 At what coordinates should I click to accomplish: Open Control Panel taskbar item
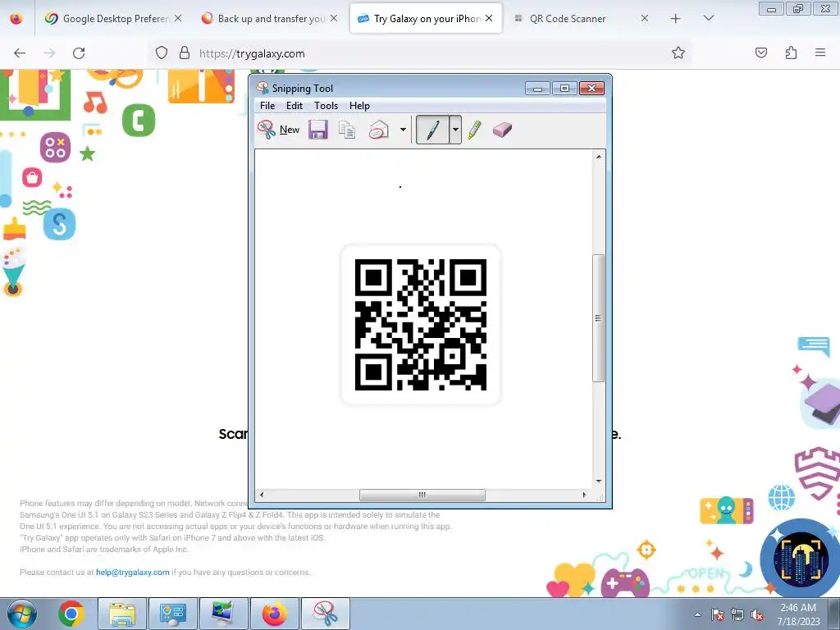pos(172,614)
